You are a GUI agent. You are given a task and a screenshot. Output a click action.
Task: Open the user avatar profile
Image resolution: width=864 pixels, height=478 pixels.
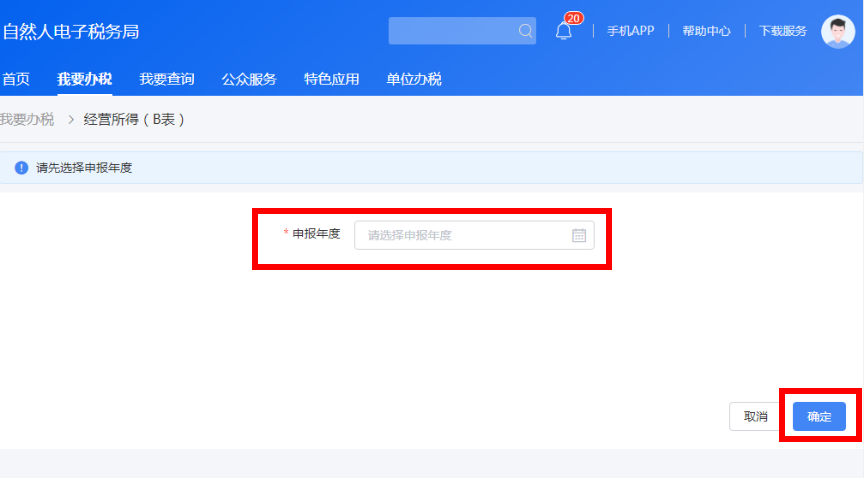click(x=838, y=31)
